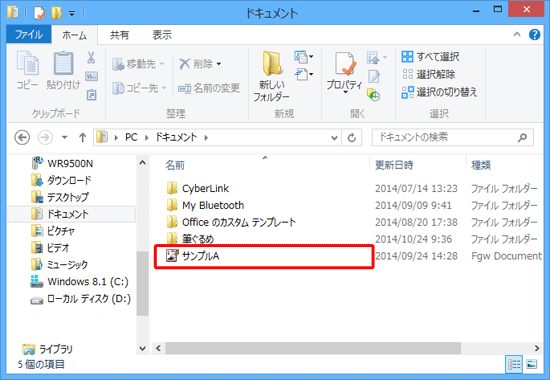Click the navigation pane scroll down arrow
This screenshot has width=550, height=380.
[x=142, y=348]
